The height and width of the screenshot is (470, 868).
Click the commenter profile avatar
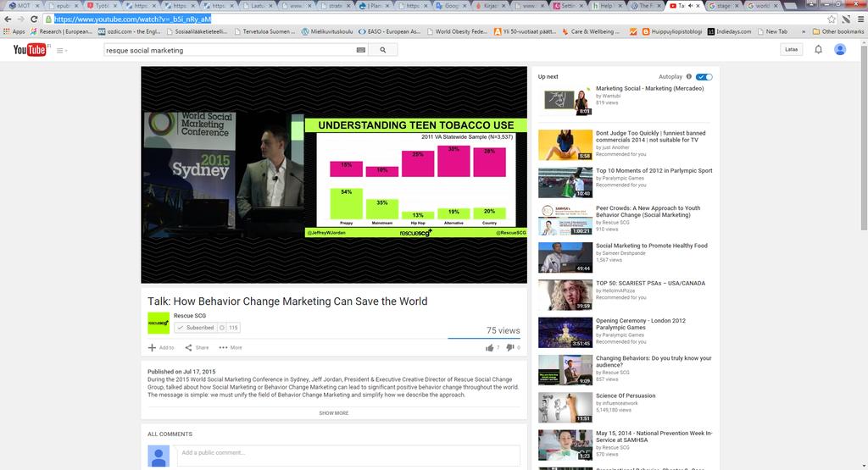coord(159,456)
